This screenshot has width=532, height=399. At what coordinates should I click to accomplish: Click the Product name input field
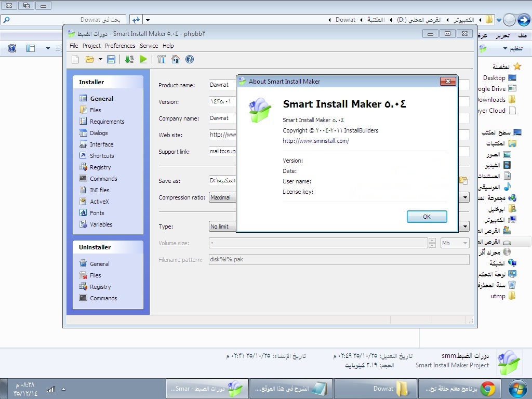[222, 85]
